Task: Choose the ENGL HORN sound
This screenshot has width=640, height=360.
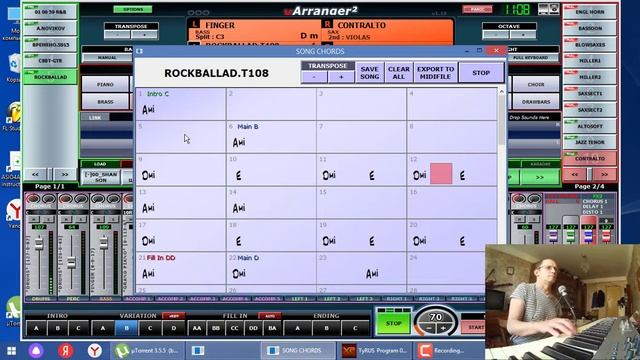Action: (590, 12)
